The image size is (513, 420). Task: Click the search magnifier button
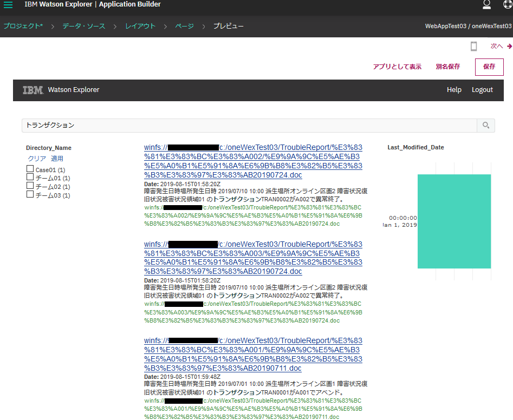click(x=486, y=126)
